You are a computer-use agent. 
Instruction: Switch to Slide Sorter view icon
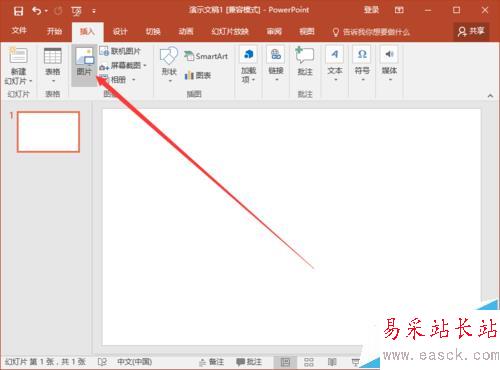309,362
